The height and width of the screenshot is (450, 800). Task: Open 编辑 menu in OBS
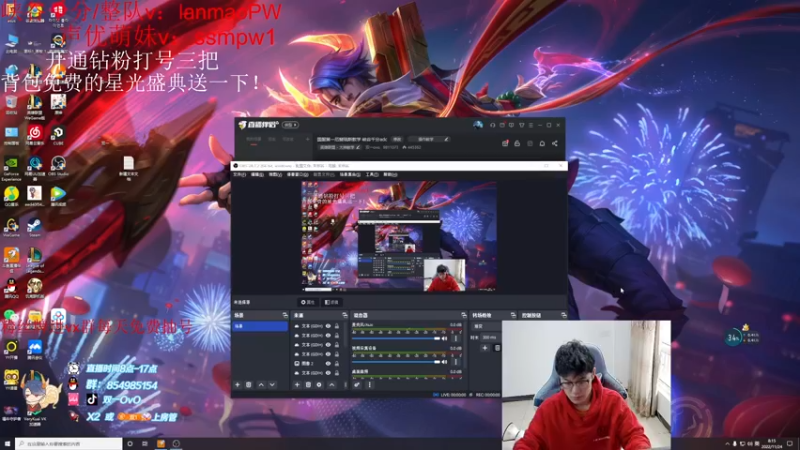257,174
